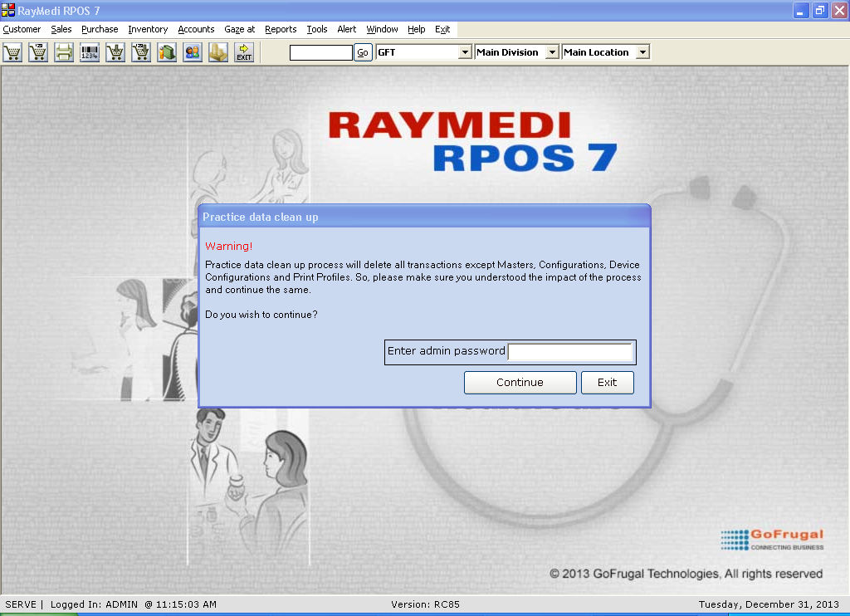This screenshot has height=616, width=850.
Task: Click the first plain shopping cart toolbar icon
Action: 12,52
